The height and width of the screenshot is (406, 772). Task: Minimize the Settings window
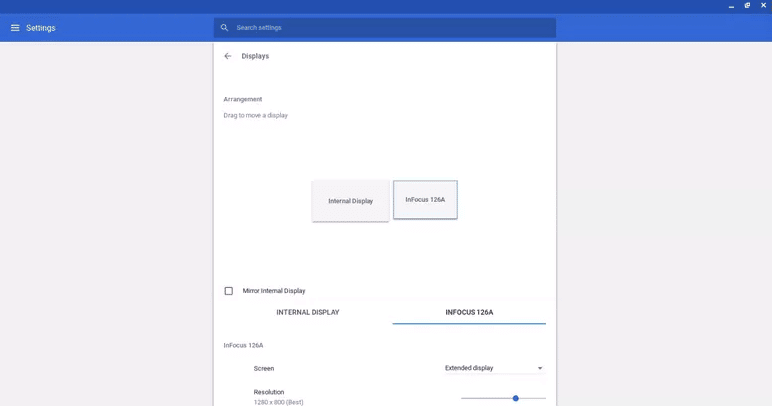pyautogui.click(x=731, y=6)
